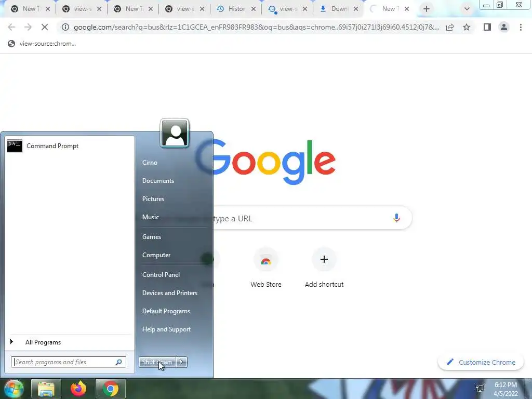Open Computer from Start menu
532x399 pixels.
click(156, 255)
